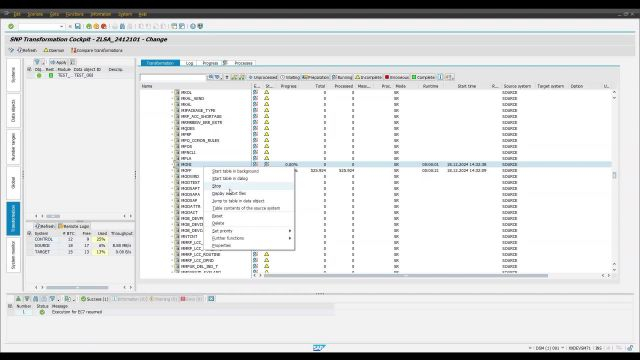
Task: Toggle the Complete status filter
Action: point(423,77)
